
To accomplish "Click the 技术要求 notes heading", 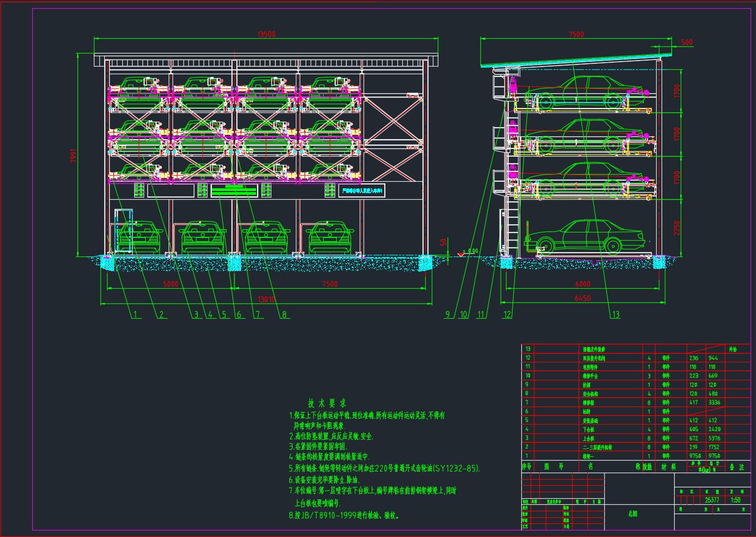I will 327,404.
